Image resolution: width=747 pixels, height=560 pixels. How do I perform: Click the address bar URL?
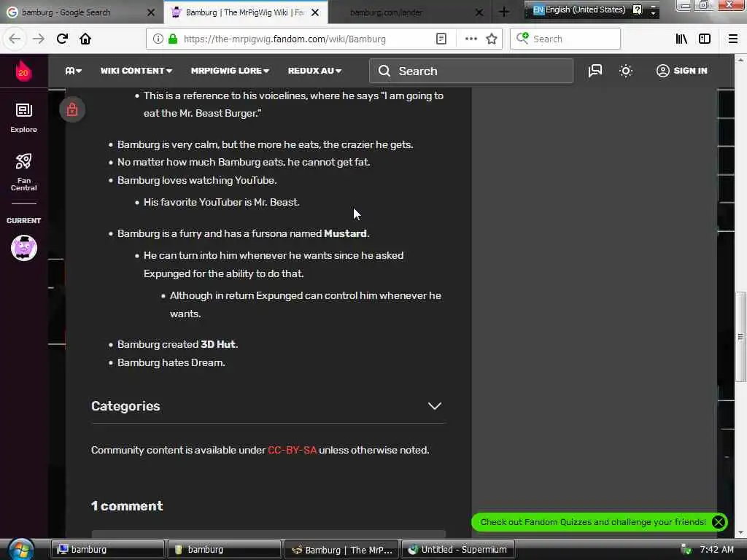pos(285,39)
